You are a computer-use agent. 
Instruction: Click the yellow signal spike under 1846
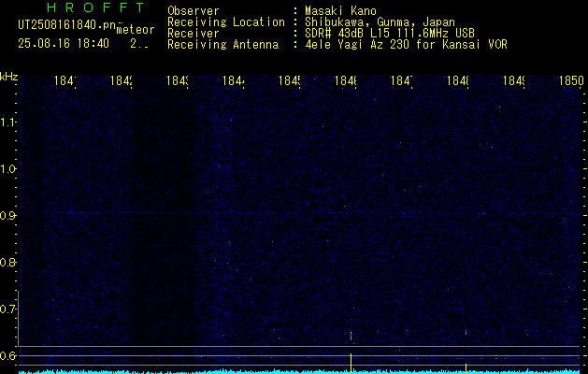[x=351, y=363]
